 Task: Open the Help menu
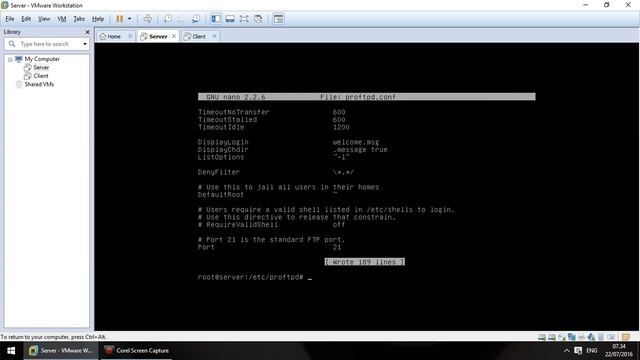pos(98,19)
